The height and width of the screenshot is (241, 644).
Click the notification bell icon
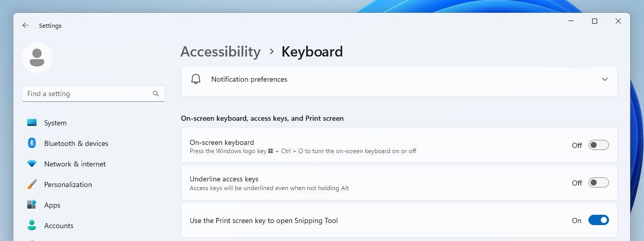(x=196, y=79)
